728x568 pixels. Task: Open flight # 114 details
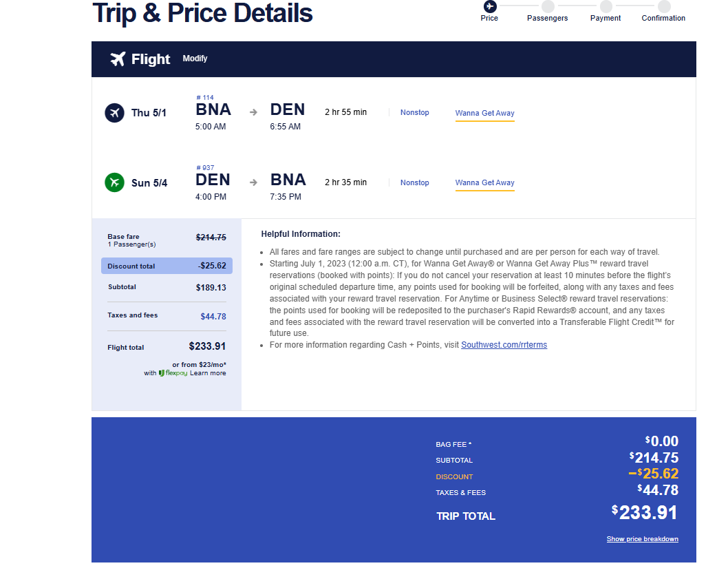coord(205,98)
